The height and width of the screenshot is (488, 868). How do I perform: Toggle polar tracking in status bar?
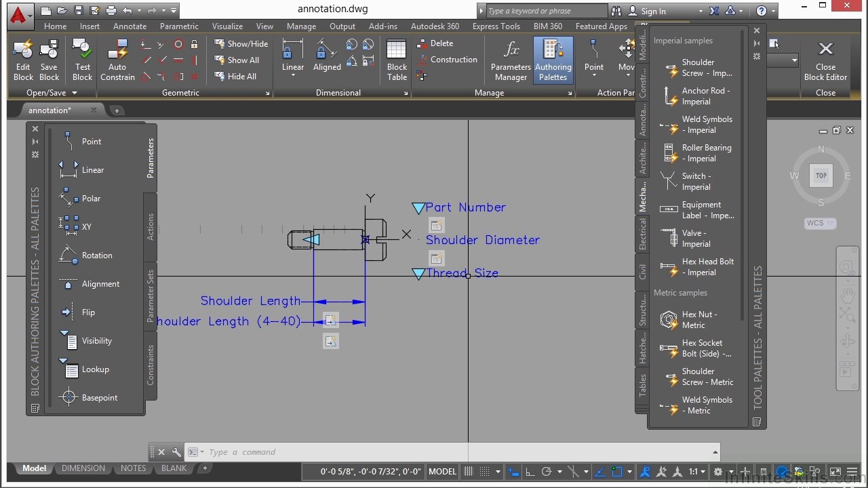pos(547,472)
